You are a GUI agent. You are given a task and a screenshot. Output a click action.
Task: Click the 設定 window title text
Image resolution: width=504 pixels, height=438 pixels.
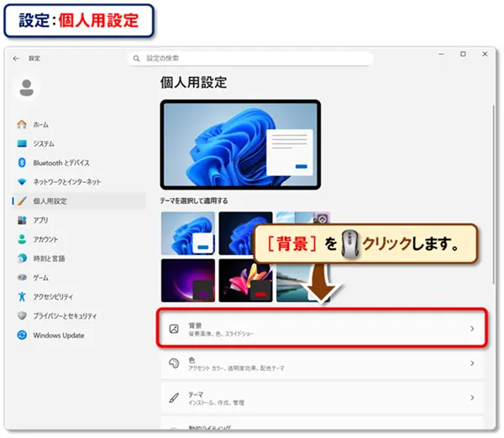point(34,59)
